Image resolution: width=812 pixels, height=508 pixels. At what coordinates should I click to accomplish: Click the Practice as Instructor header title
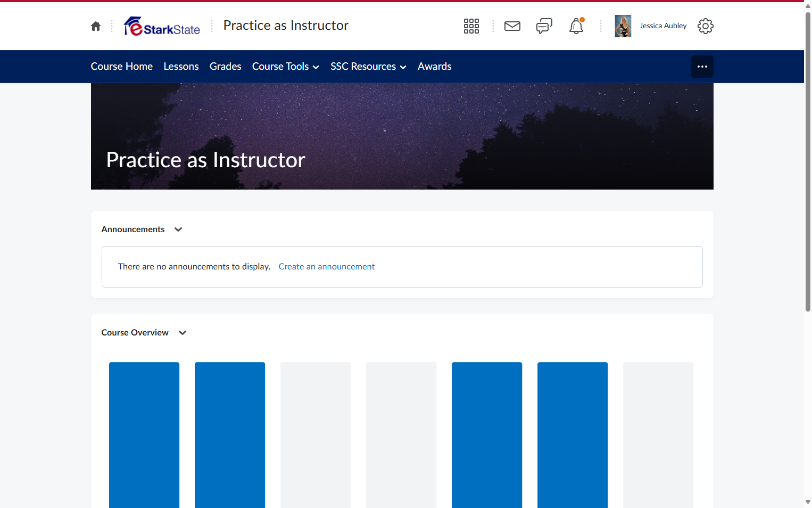point(286,26)
